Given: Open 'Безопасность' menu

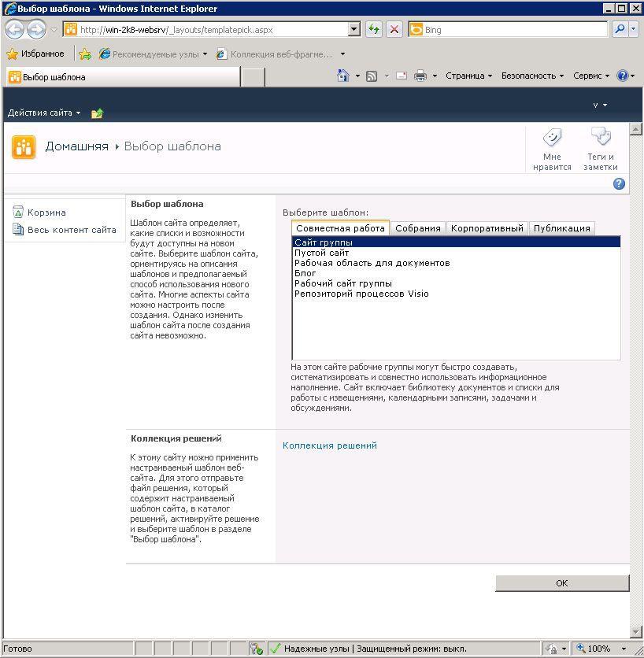Looking at the screenshot, I should pyautogui.click(x=532, y=76).
